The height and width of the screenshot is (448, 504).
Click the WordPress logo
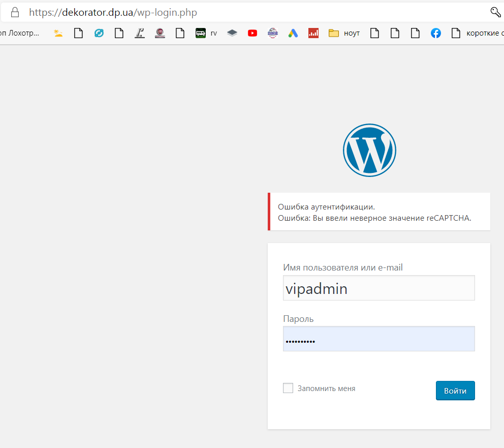tap(369, 150)
